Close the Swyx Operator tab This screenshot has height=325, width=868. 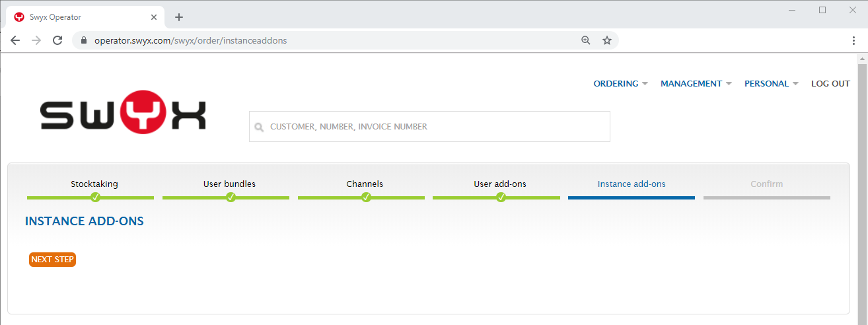click(154, 17)
